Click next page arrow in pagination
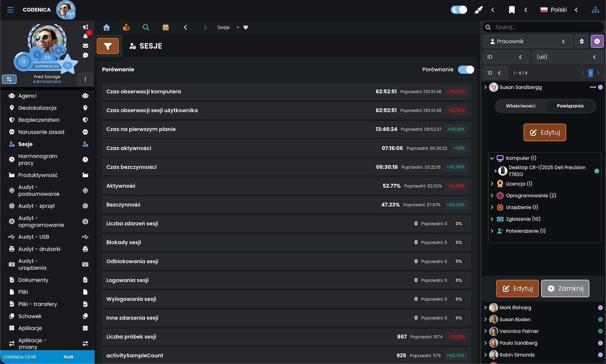The image size is (606, 364). (x=598, y=73)
